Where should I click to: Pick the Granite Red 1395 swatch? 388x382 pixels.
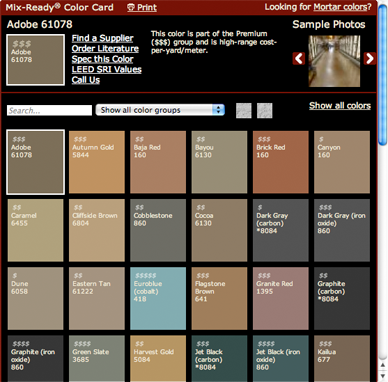281,299
